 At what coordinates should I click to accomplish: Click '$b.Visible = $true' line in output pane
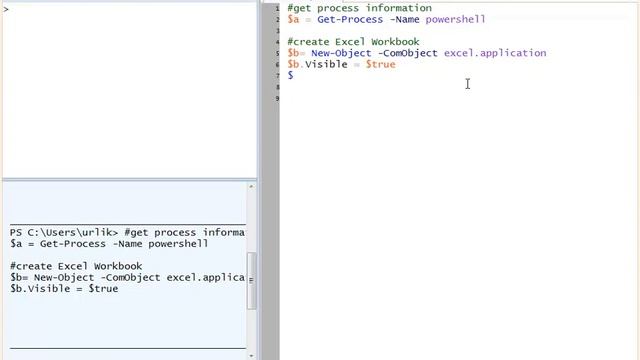pos(64,289)
